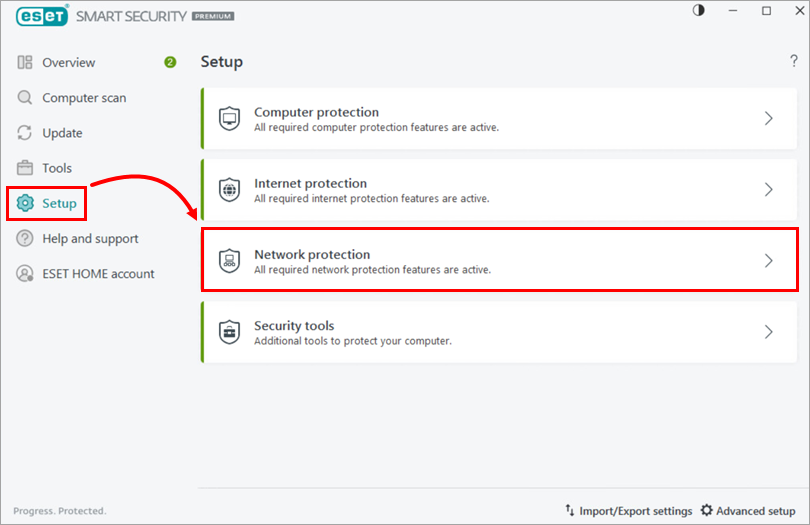The height and width of the screenshot is (525, 810).
Task: Click the Security tools shield icon
Action: coord(229,332)
